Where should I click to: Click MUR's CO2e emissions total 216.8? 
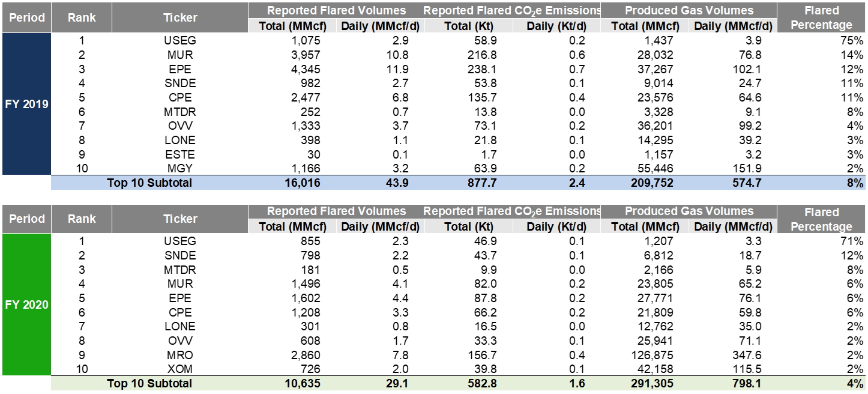point(483,55)
